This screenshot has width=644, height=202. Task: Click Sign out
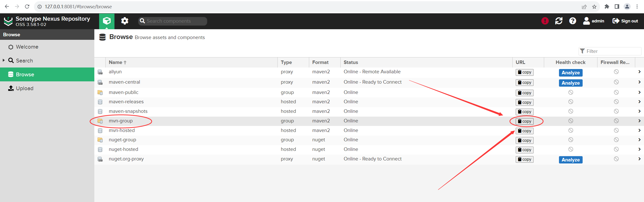625,21
